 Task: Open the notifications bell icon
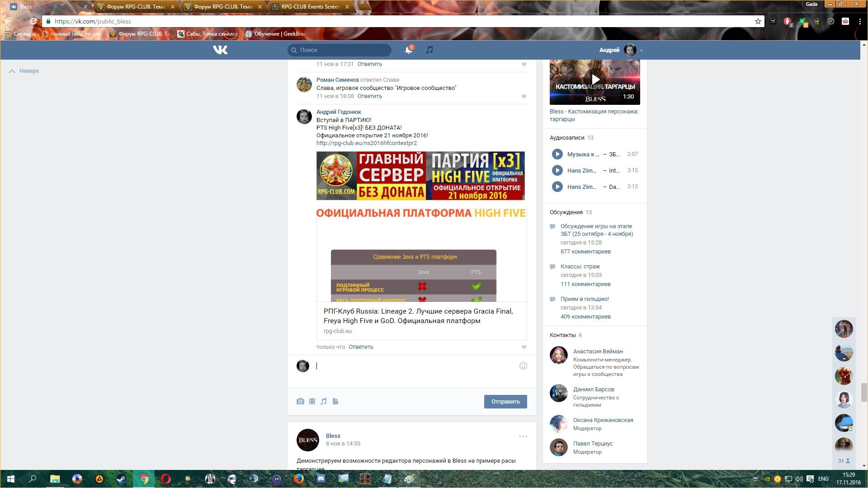tap(408, 50)
